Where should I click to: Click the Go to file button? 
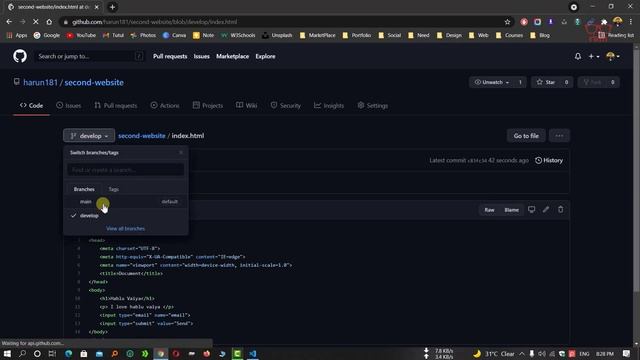526,136
